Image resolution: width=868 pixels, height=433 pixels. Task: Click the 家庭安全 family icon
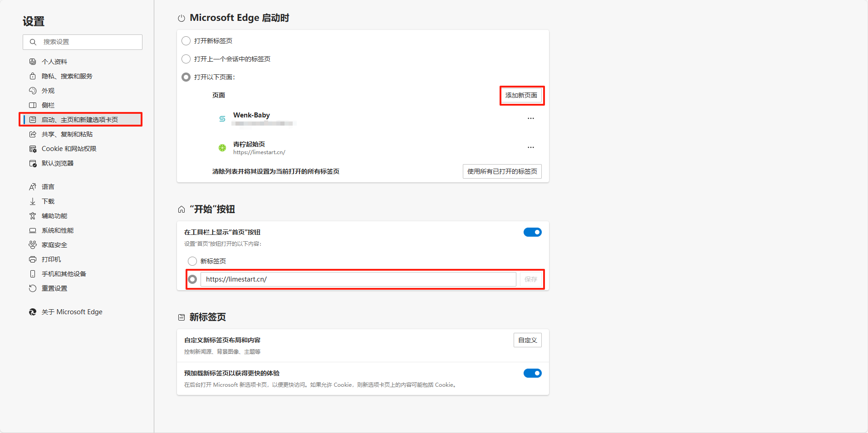click(33, 245)
